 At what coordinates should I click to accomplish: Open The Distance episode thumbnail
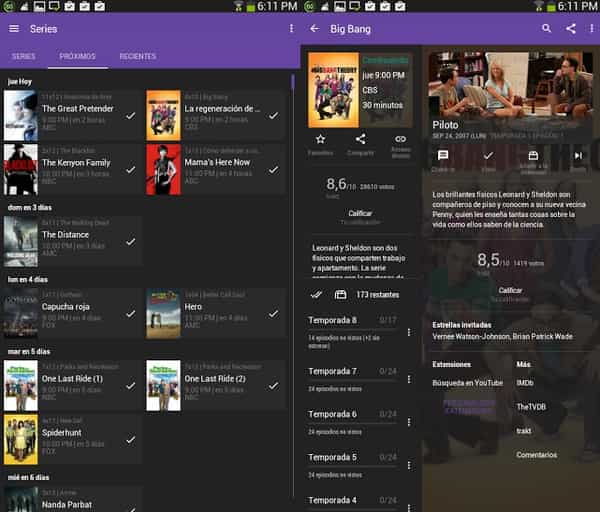tap(20, 241)
